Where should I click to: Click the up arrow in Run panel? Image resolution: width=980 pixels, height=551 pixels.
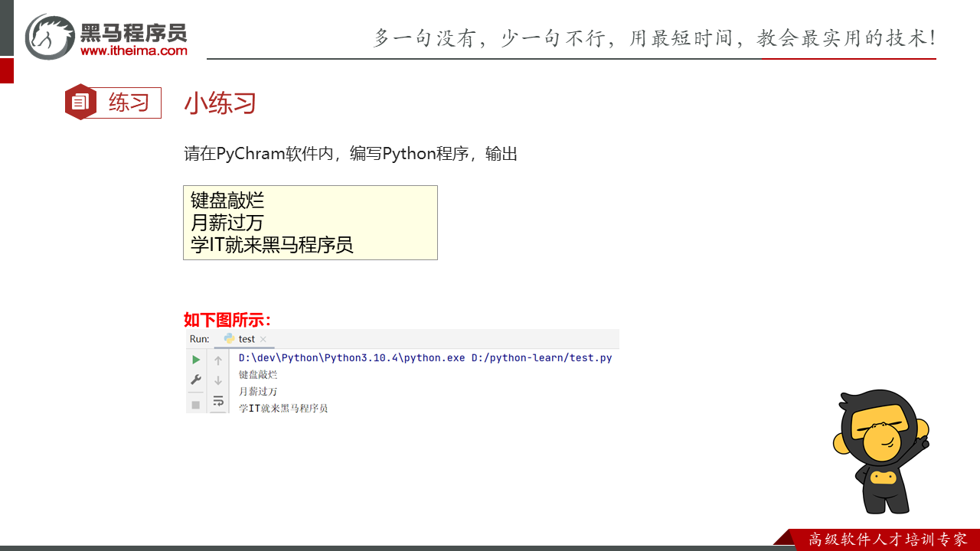tap(218, 360)
